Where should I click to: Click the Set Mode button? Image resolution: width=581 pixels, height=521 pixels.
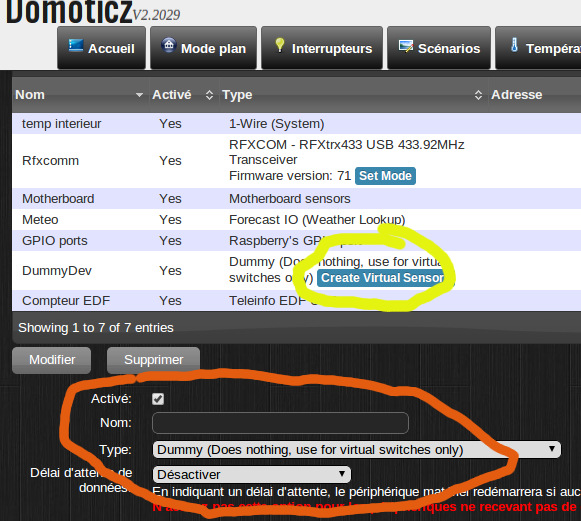385,176
